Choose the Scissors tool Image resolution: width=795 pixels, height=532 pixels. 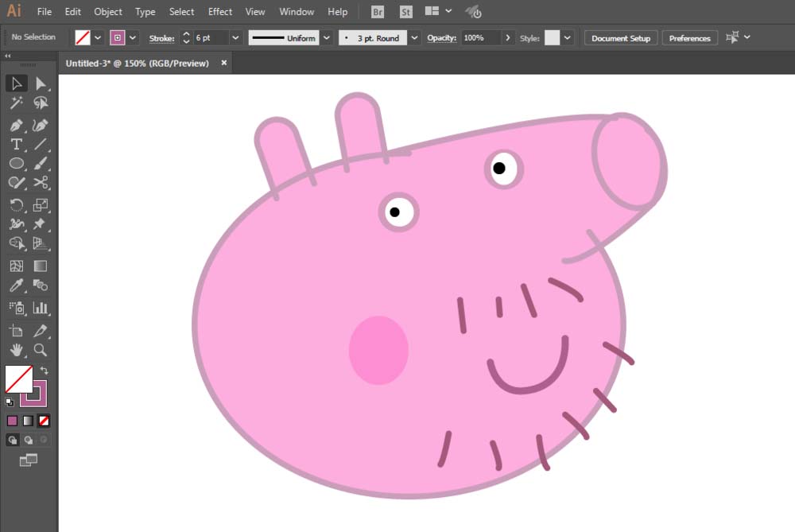coord(41,183)
